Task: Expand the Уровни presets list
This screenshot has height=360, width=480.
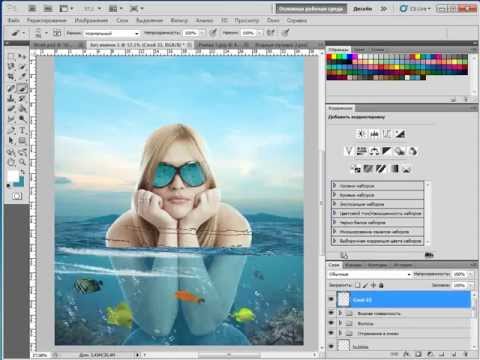Action: (x=335, y=185)
